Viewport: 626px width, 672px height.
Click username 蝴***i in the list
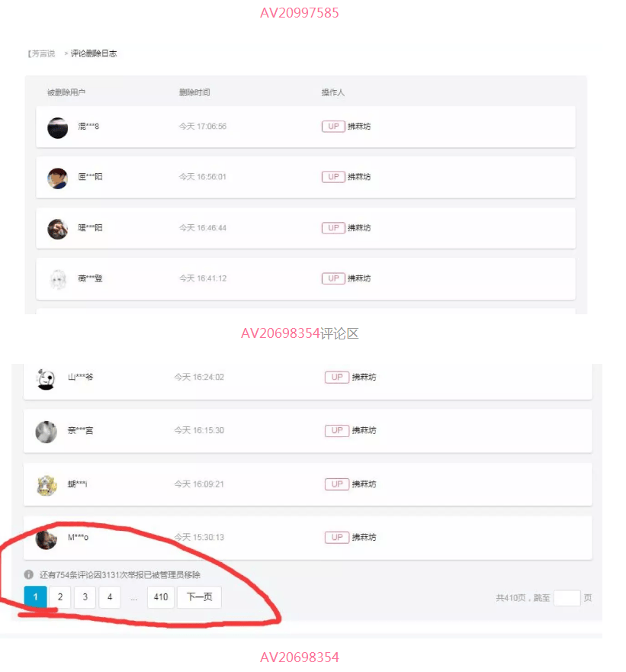coord(78,484)
